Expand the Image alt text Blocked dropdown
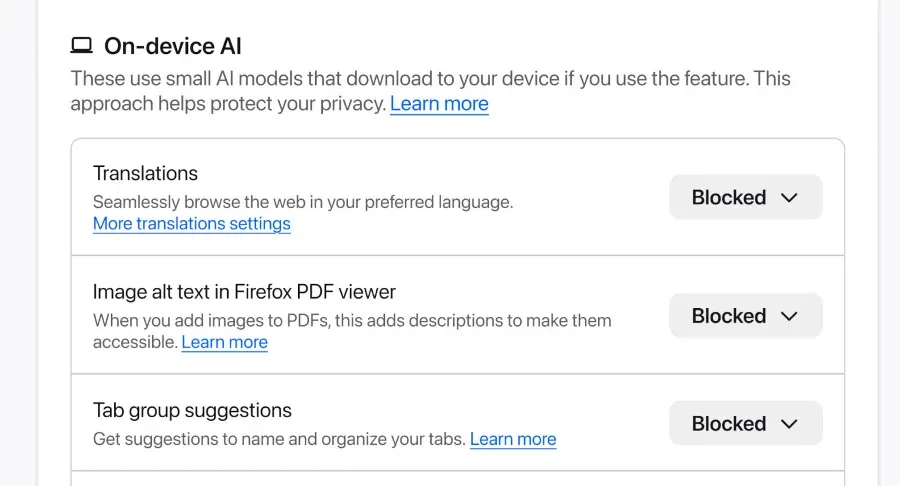The width and height of the screenshot is (900, 486). (745, 316)
